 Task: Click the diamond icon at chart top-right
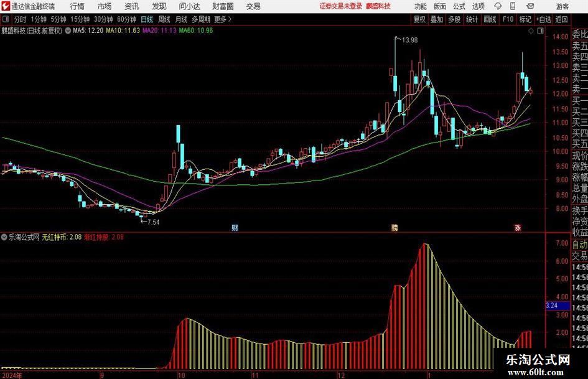pos(531,31)
